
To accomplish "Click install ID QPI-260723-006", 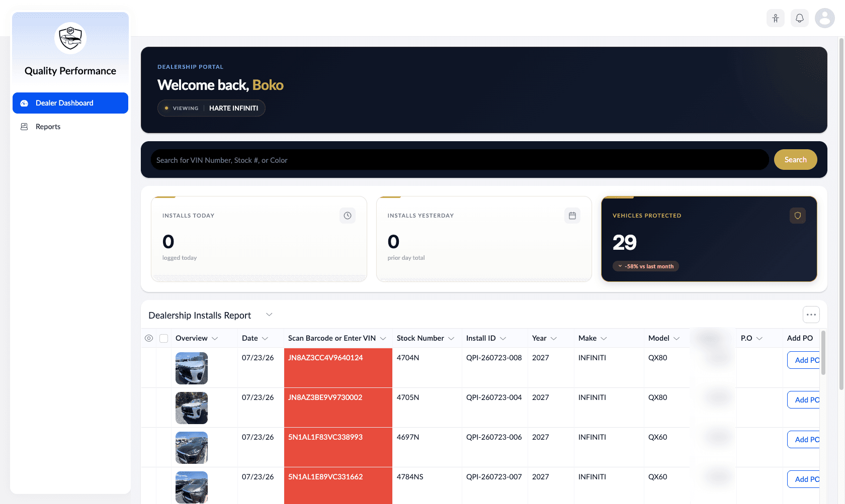I will pos(494,437).
